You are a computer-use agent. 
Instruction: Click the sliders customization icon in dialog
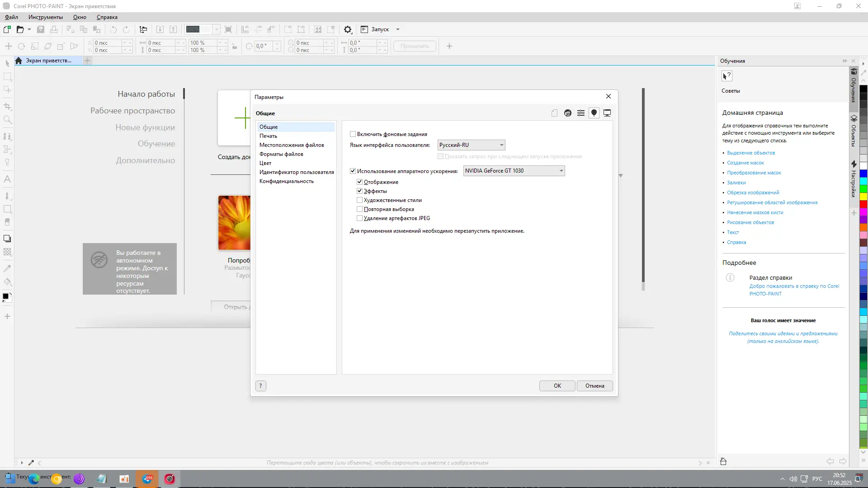(x=581, y=113)
